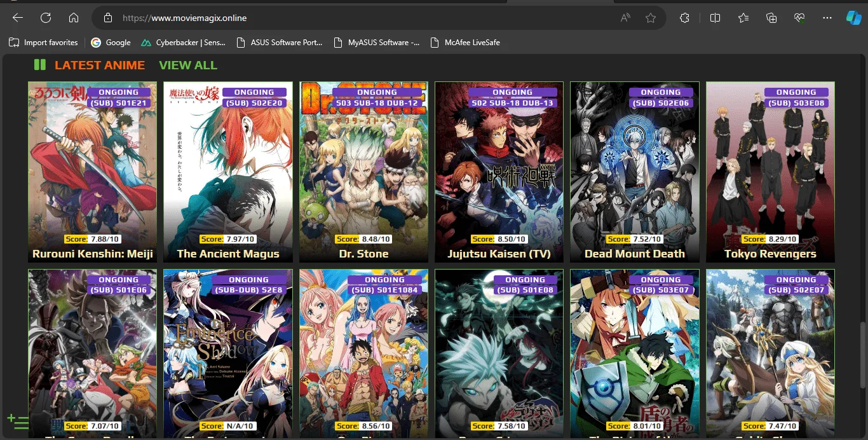Click the S03 SUB-18 DUB-12 badge
Screen dimensions: 868x440
pos(377,103)
